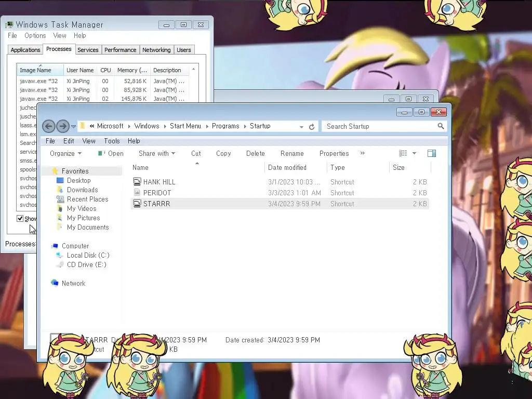This screenshot has width=532, height=399.
Task: Click Delete in the toolbar
Action: click(x=256, y=153)
